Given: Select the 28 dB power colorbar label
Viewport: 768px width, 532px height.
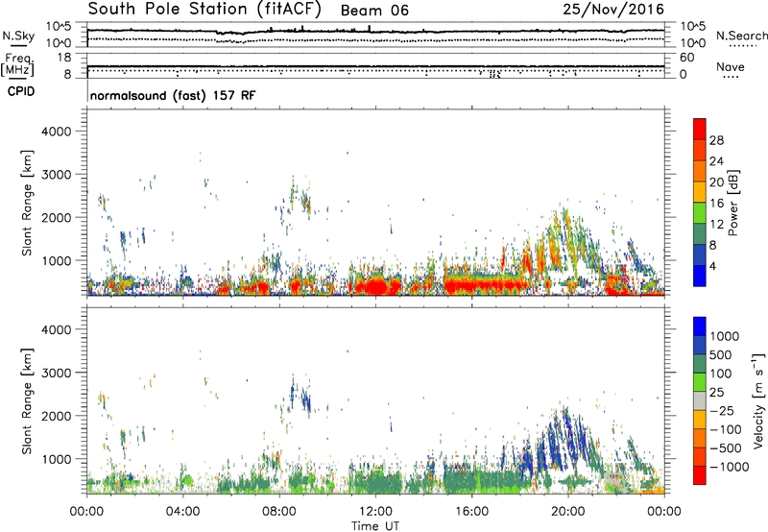Looking at the screenshot, I should pos(716,140).
